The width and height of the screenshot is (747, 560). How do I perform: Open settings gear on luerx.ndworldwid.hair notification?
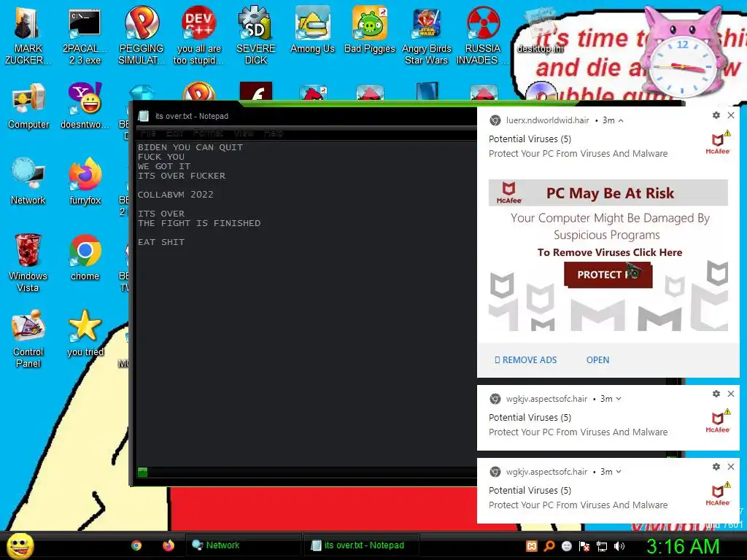point(716,115)
